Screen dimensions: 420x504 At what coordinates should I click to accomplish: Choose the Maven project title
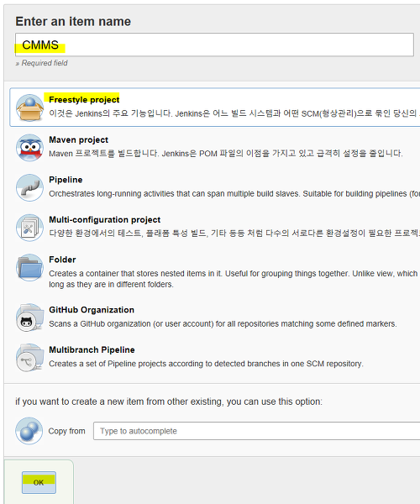pos(78,139)
